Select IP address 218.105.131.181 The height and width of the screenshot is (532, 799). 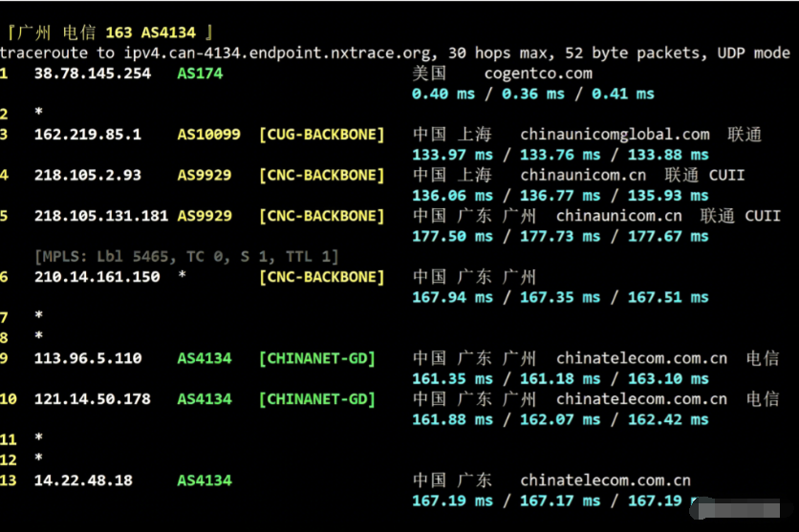101,216
